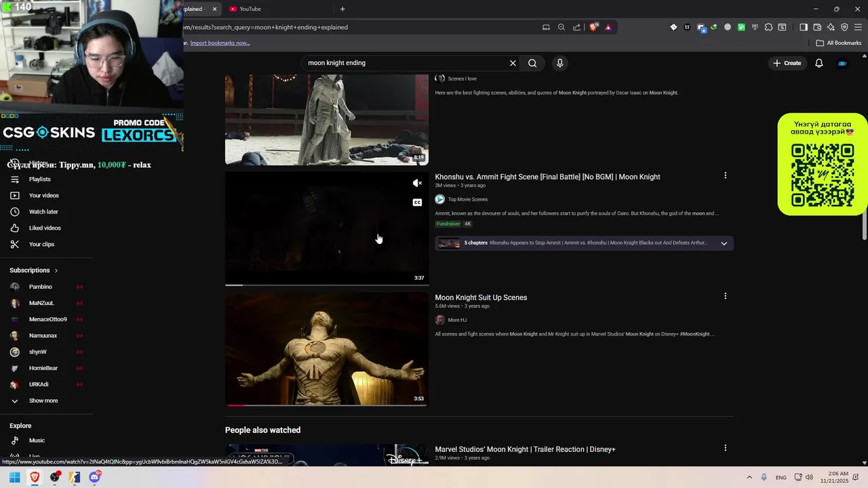Viewport: 868px width, 488px height.
Task: Click the Import bookmarks now link
Action: pyautogui.click(x=220, y=43)
